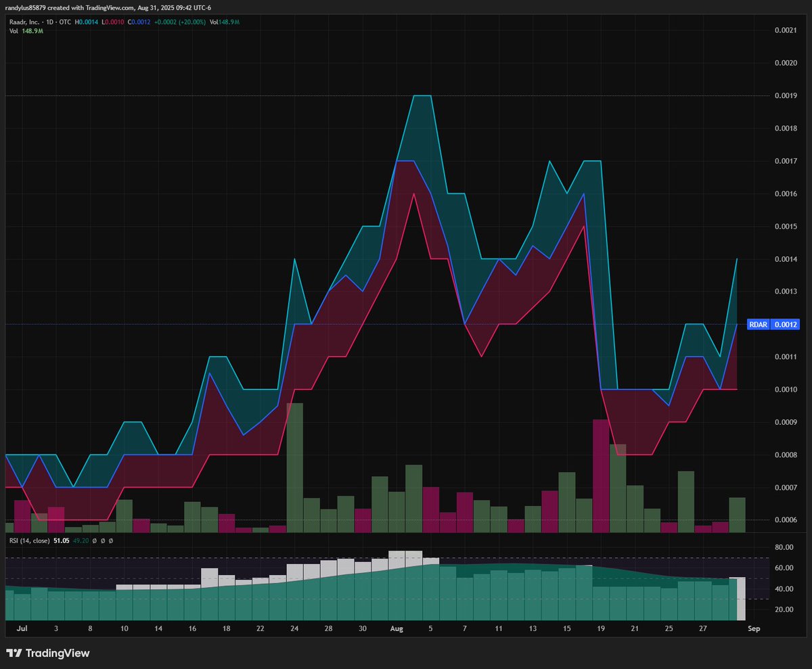Click the 28 date label on time axis
The width and height of the screenshot is (812, 669).
tap(328, 629)
